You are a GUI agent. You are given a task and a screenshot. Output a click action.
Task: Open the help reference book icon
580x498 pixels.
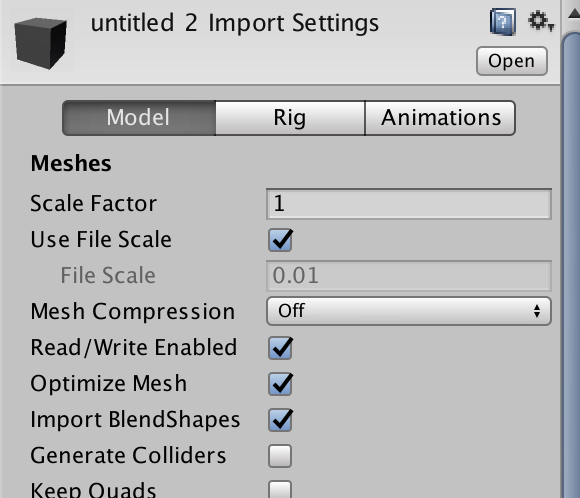point(503,22)
